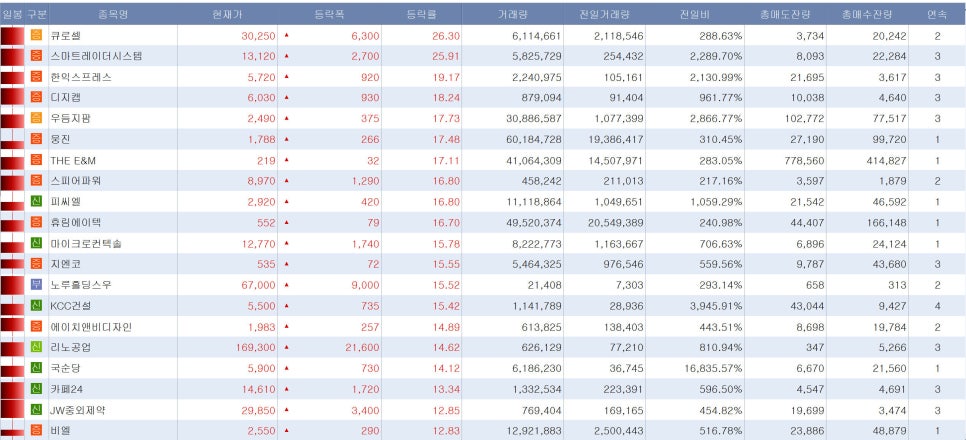Sort by the 현재가 column header
This screenshot has height=440, width=966.
point(227,14)
